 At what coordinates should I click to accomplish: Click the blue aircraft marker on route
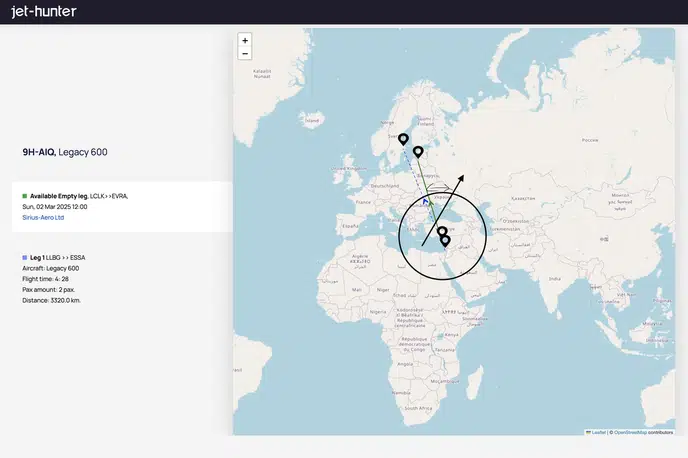coord(426,201)
